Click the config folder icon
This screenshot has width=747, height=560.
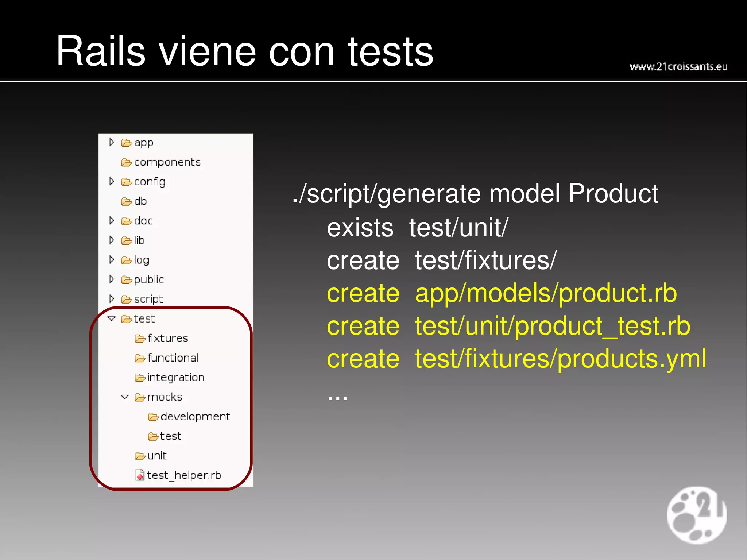click(127, 182)
